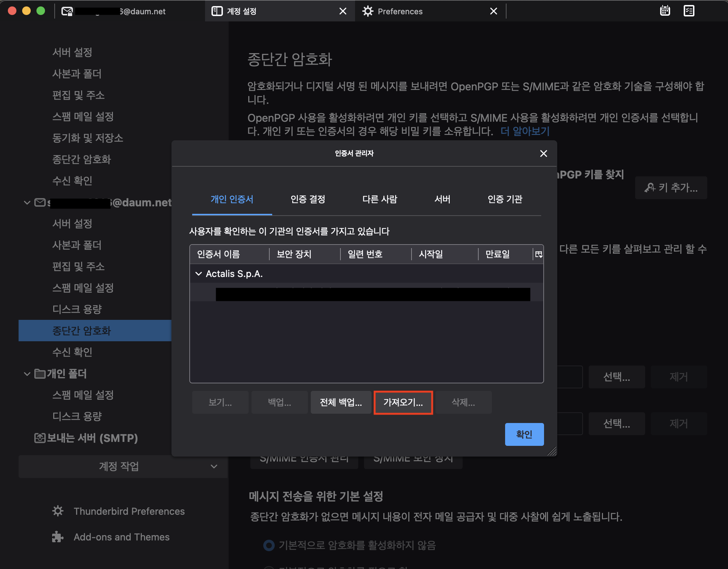Switch to the 인증 기관 tab
This screenshot has height=569, width=728.
tap(505, 199)
